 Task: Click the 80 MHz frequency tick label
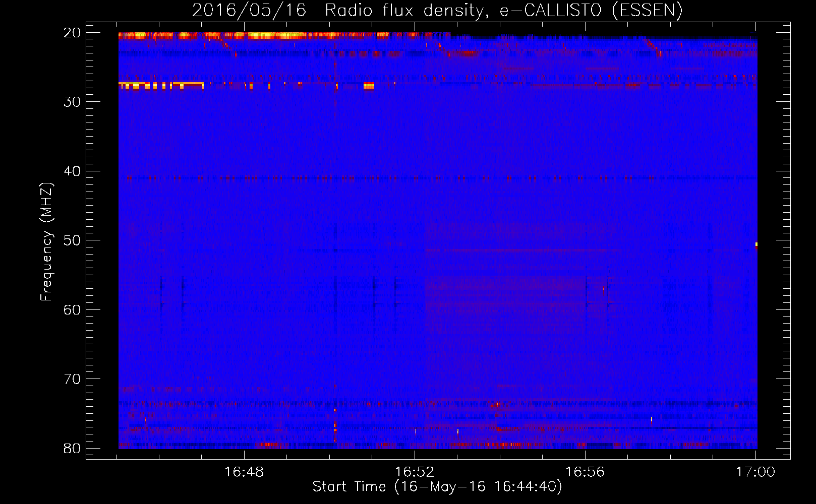point(72,448)
